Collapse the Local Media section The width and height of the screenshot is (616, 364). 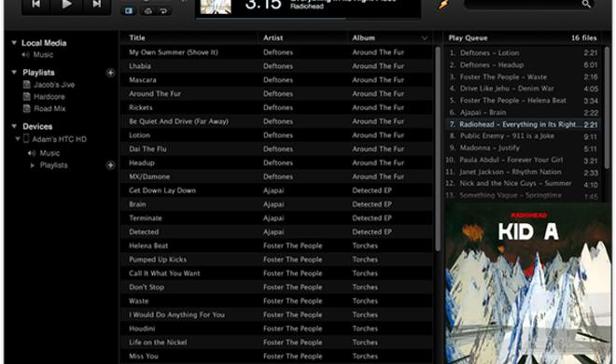click(x=14, y=42)
